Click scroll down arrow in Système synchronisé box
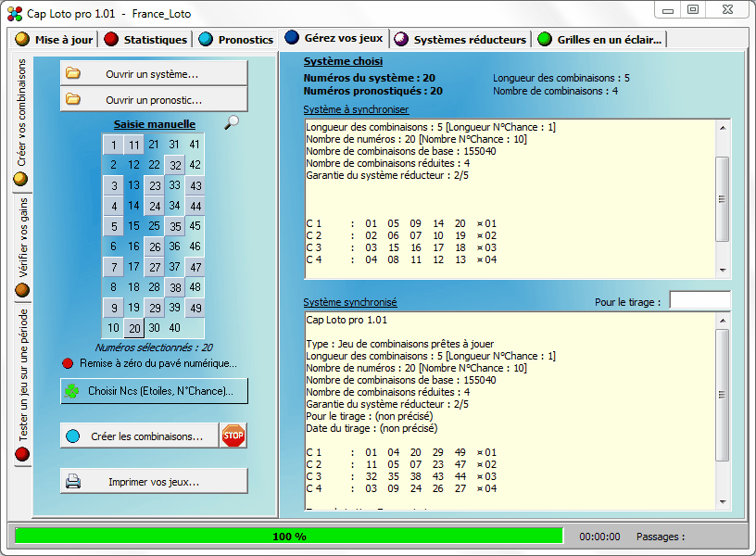Screen dimensions: 756x556 click(723, 502)
